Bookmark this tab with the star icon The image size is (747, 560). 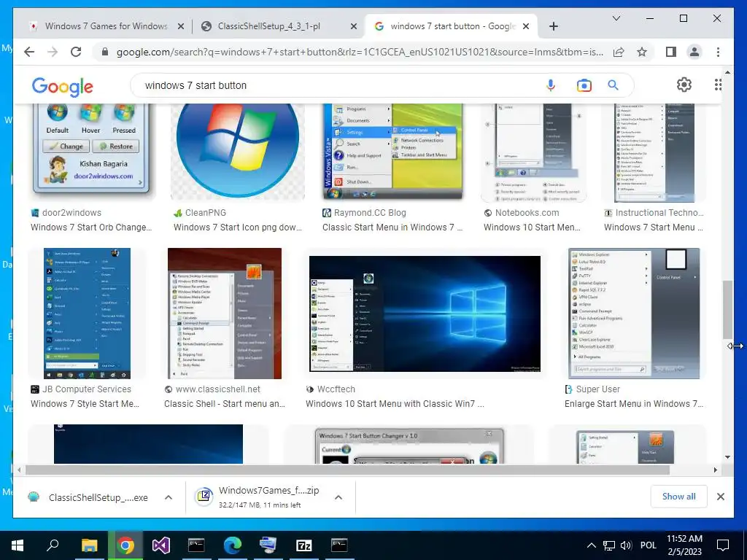(x=642, y=52)
